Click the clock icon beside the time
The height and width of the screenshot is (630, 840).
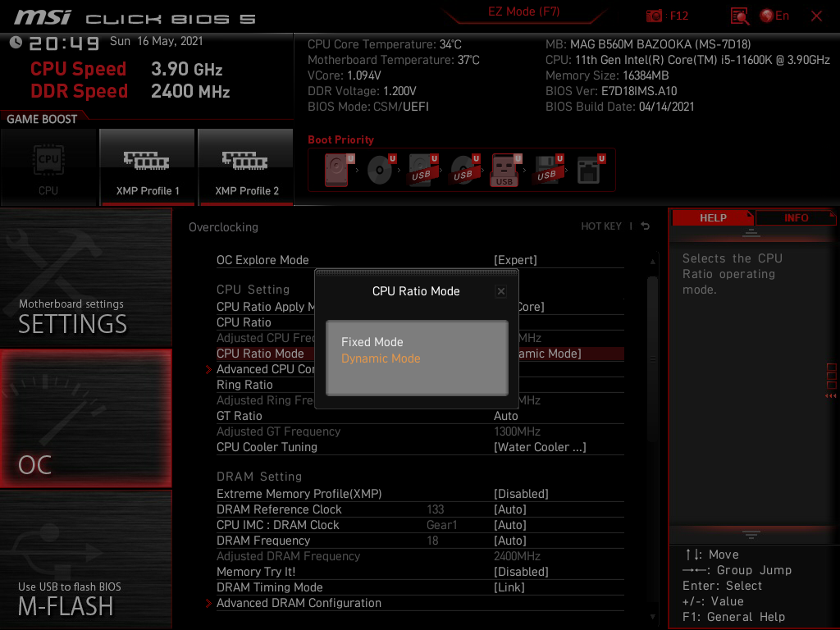click(x=16, y=43)
